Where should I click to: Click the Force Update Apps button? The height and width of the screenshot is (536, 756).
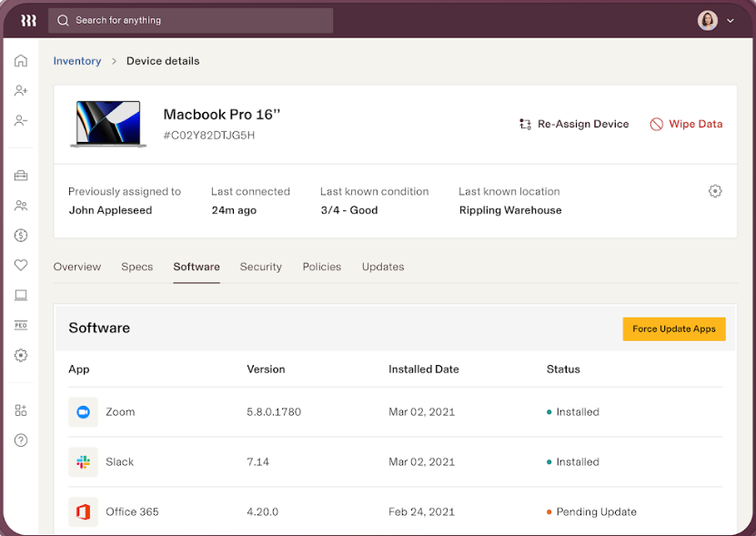tap(673, 329)
